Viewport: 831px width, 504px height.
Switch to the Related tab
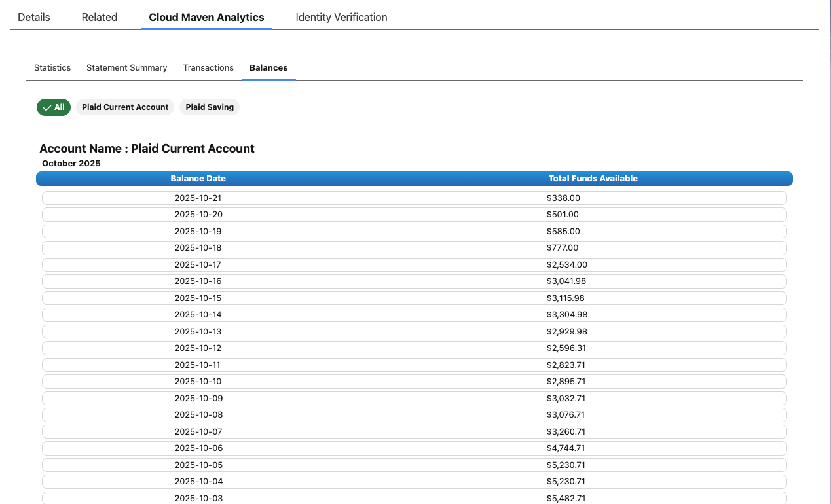point(100,18)
